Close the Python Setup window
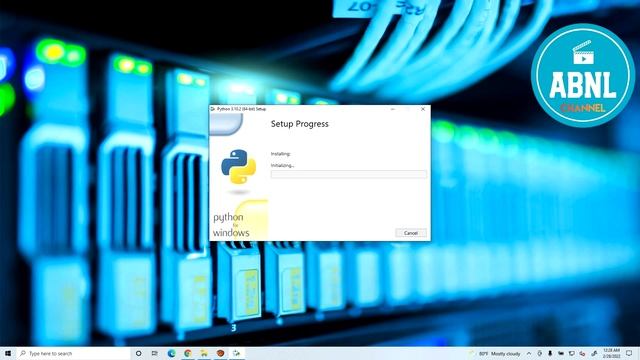This screenshot has height=360, width=640. pyautogui.click(x=423, y=109)
